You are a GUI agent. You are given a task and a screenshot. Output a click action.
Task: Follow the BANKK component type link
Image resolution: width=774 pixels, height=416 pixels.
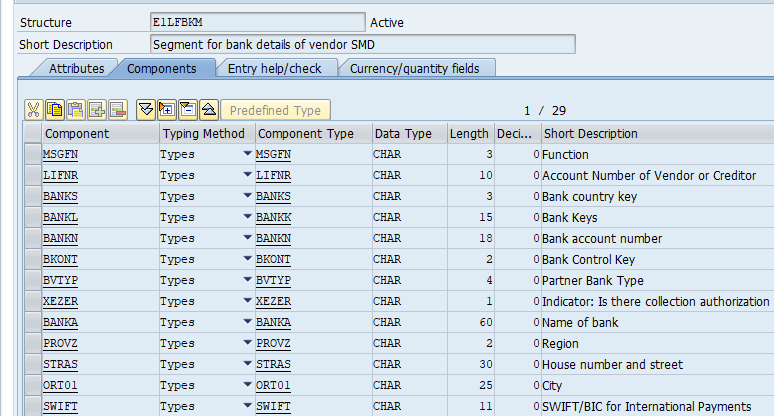click(x=273, y=218)
